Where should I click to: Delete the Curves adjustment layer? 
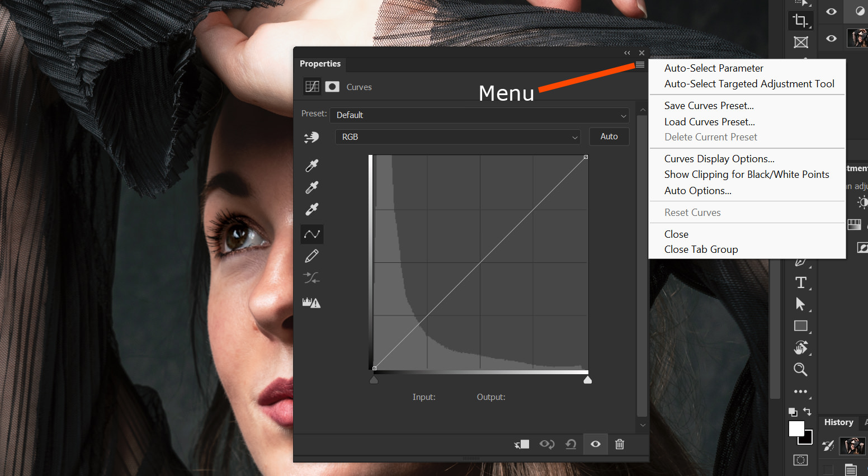(619, 444)
